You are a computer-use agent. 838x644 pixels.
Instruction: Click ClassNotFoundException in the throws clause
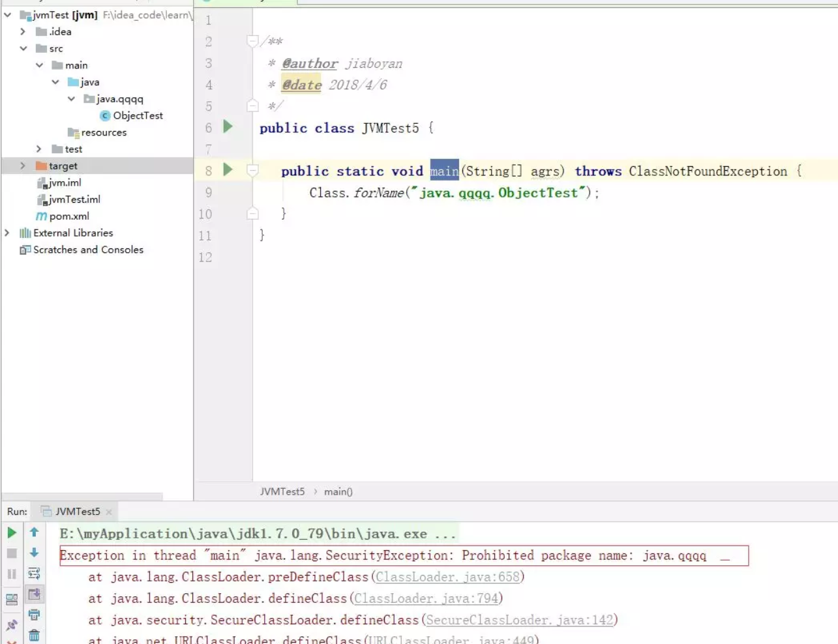[x=708, y=171]
